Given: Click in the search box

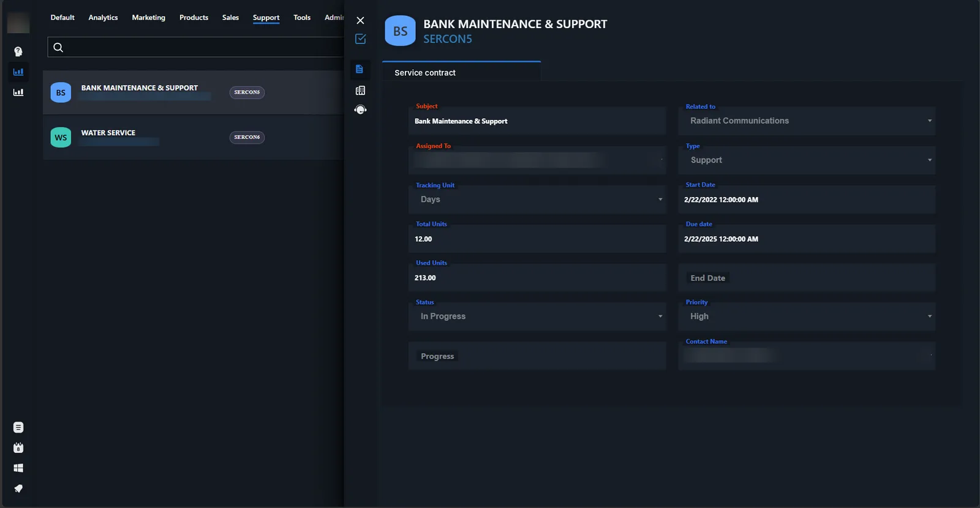Looking at the screenshot, I should pos(196,47).
